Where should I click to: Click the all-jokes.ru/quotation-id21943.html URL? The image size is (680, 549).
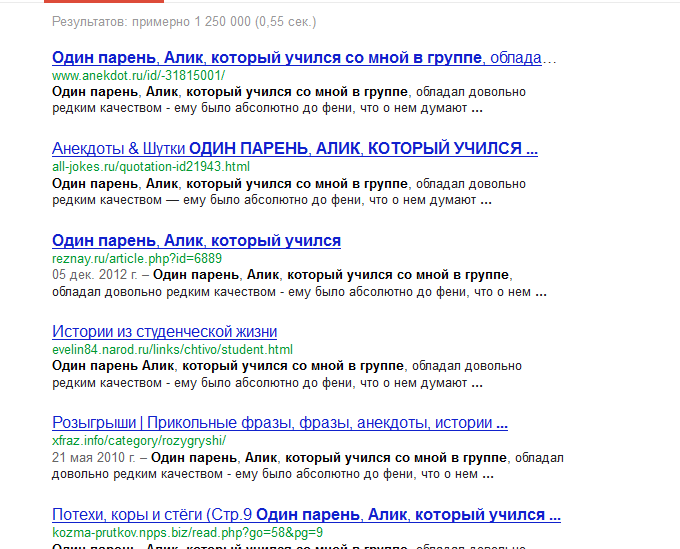tap(151, 167)
